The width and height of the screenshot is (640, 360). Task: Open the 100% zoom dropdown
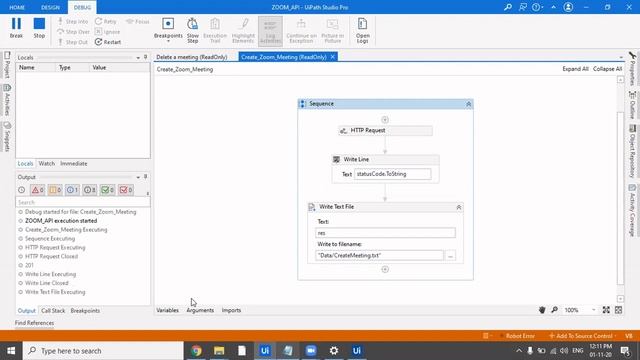[593, 310]
